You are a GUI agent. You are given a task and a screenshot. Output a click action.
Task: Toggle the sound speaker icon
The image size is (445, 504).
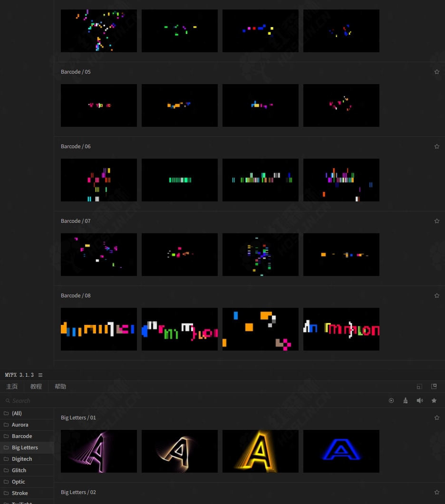[420, 400]
